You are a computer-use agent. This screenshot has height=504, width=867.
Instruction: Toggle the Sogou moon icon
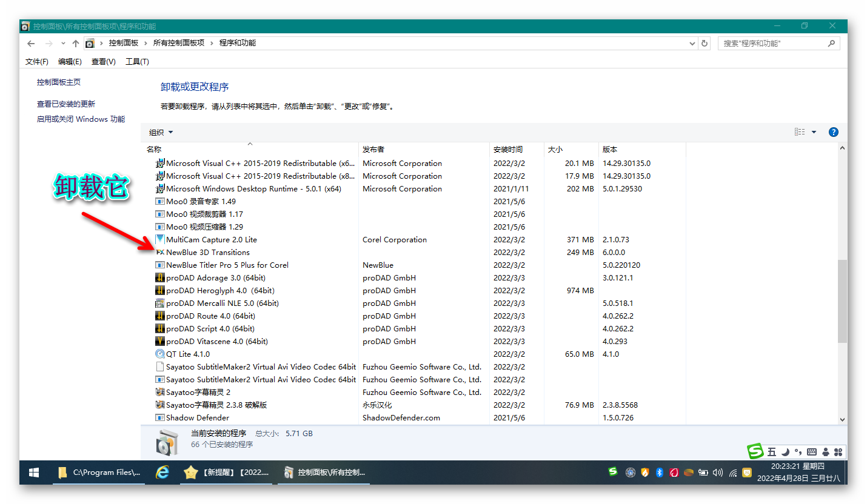point(785,452)
